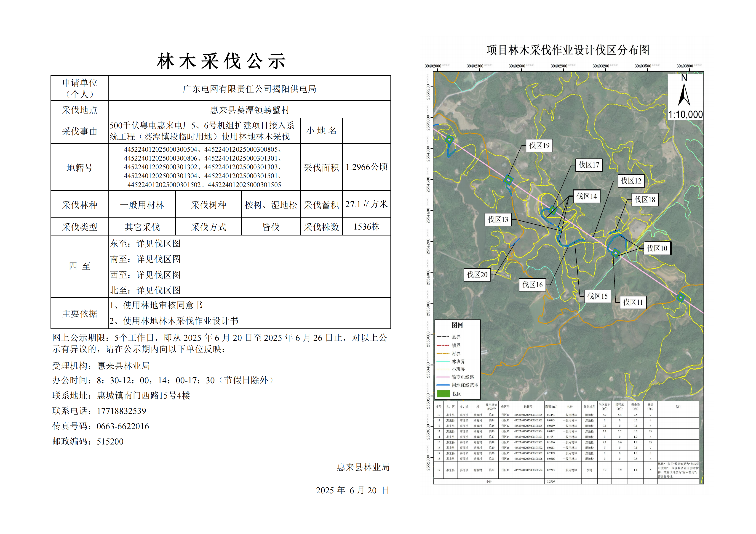Click the map title 项目林木采伐作业设计伐区分布图
This screenshot has height=534, width=756.
coord(568,50)
